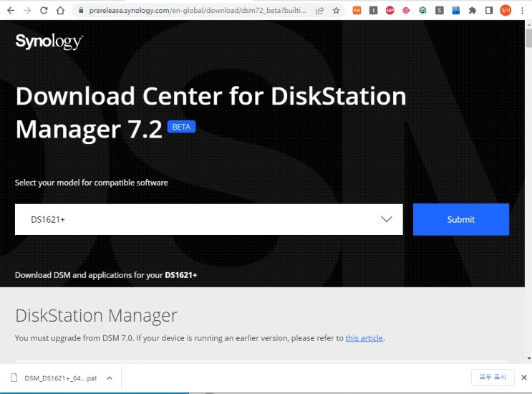532x394 pixels.
Task: Go back to the previous page
Action: [11, 11]
